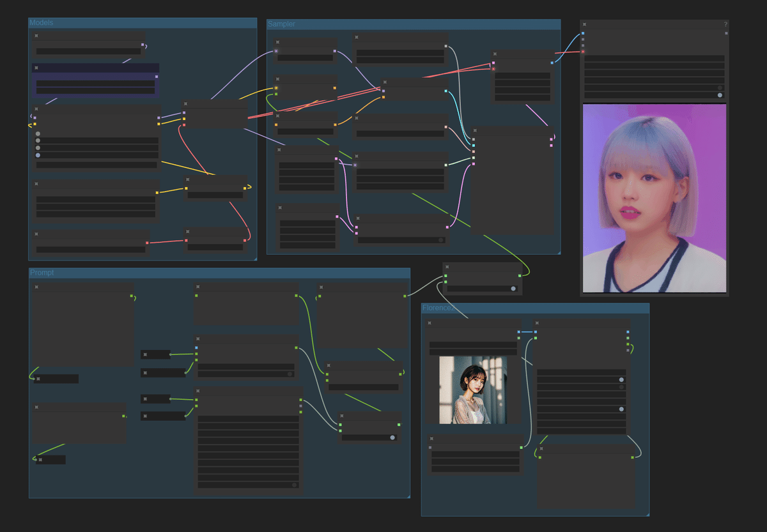The width and height of the screenshot is (767, 532).
Task: Toggle the blue-lit switch in the Models group
Action: [x=38, y=155]
